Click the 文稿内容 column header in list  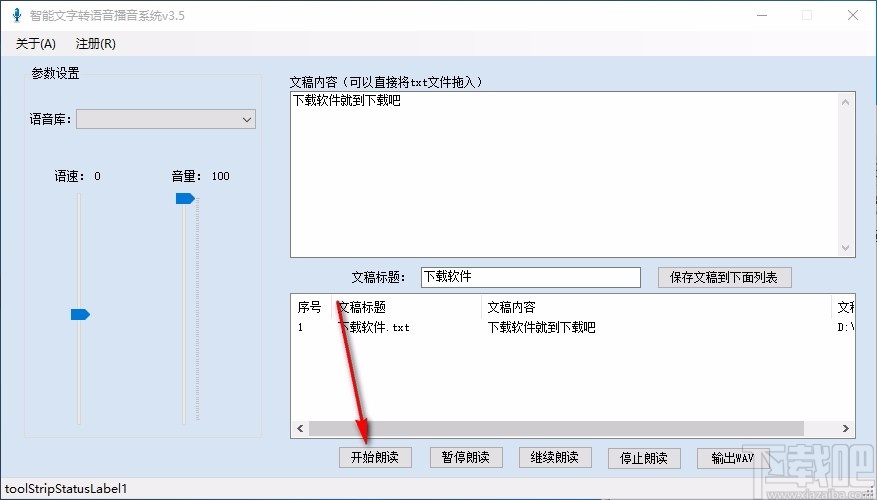(x=656, y=307)
